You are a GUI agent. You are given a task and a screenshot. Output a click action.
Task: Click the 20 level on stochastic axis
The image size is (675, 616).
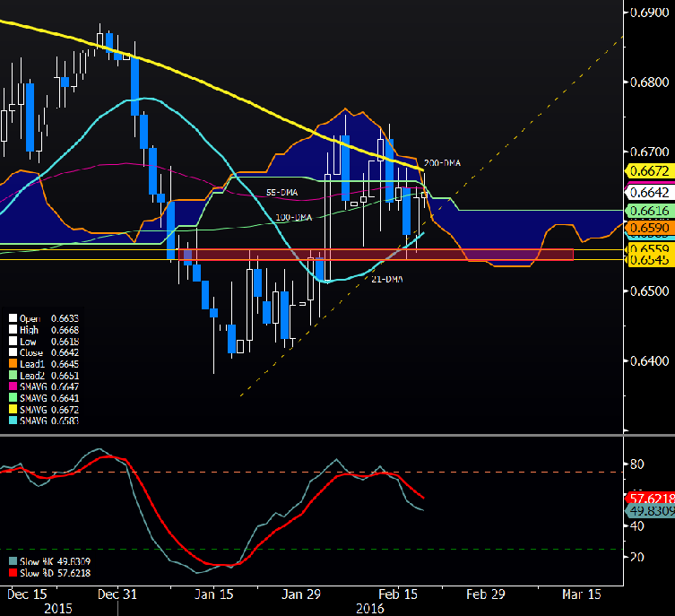[x=636, y=557]
